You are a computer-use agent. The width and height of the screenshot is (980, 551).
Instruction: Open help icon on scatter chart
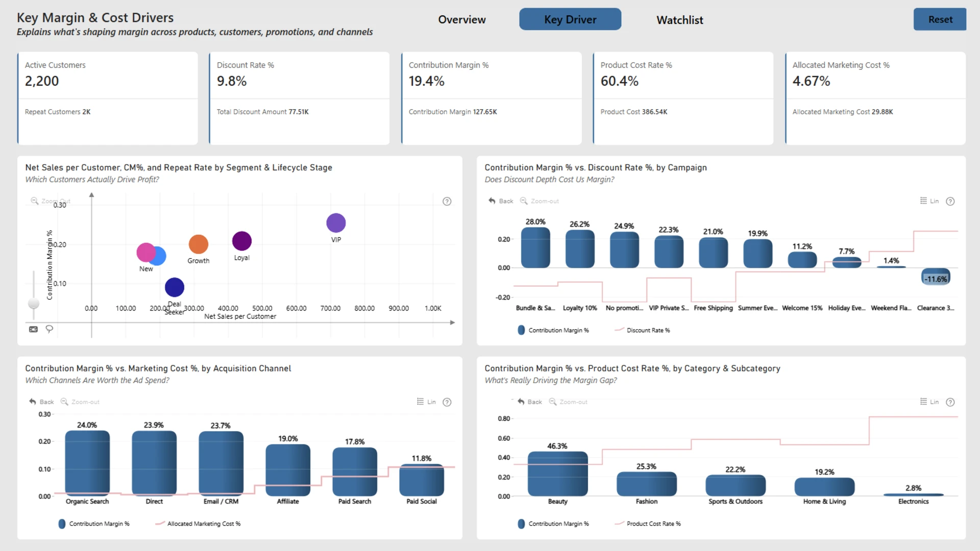(x=447, y=202)
